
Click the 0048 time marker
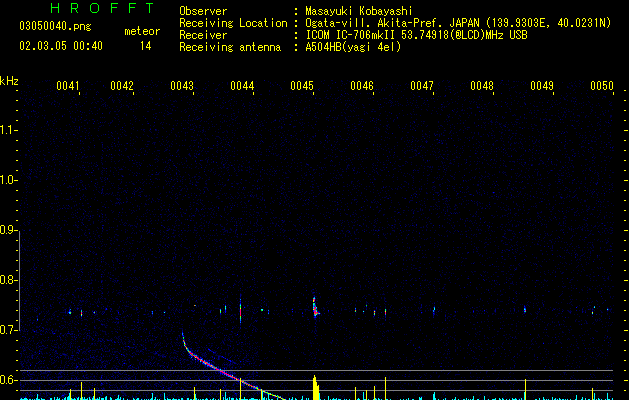pos(482,86)
